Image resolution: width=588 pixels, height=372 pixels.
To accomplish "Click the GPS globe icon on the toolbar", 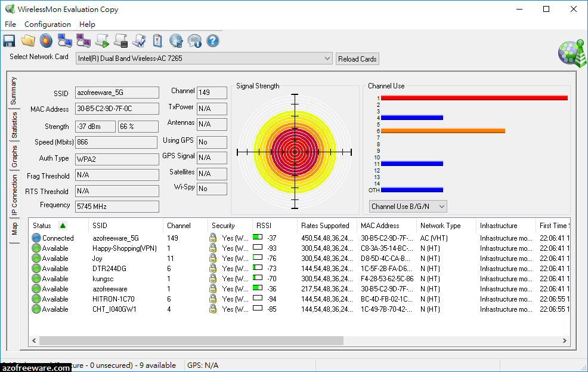I will pos(175,40).
